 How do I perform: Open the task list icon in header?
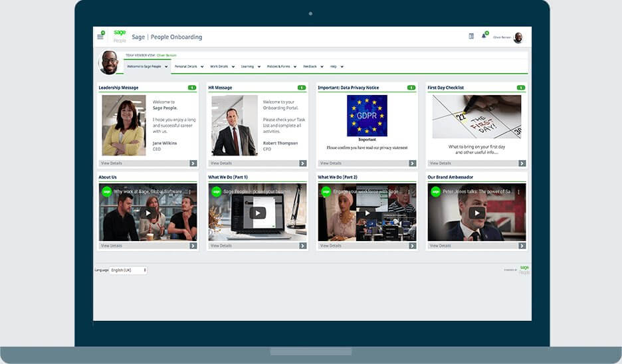pos(471,37)
